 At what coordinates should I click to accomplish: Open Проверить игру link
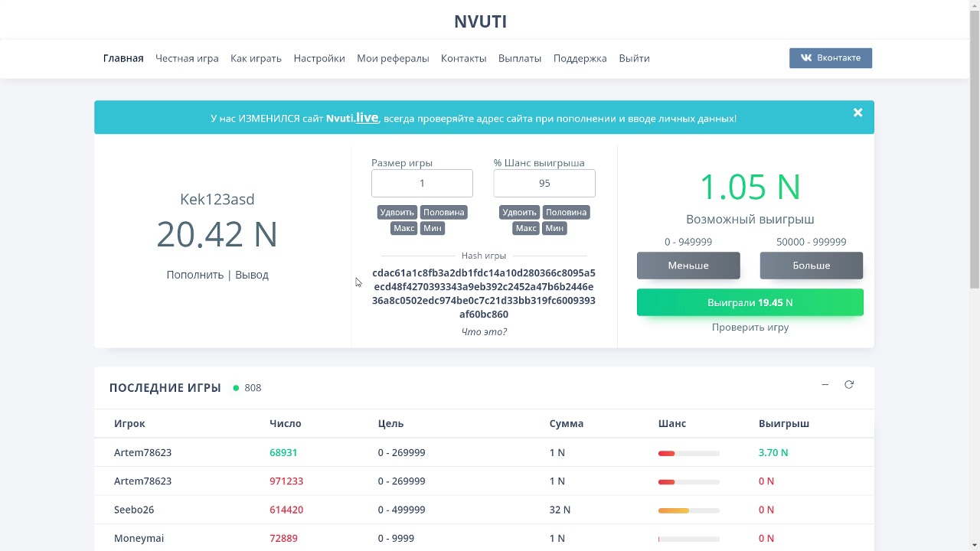pyautogui.click(x=750, y=327)
